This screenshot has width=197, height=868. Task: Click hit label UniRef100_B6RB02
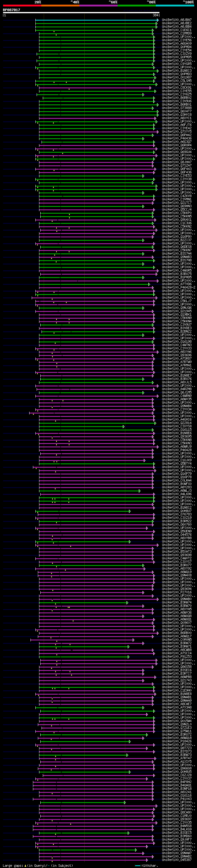point(177,98)
